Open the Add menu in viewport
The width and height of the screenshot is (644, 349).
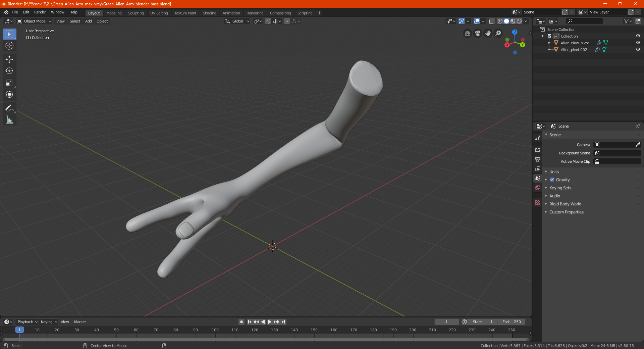click(x=89, y=21)
